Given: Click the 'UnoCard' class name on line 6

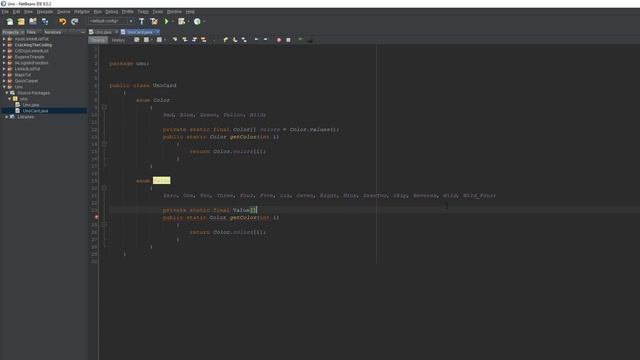Looking at the screenshot, I should click(x=164, y=85).
